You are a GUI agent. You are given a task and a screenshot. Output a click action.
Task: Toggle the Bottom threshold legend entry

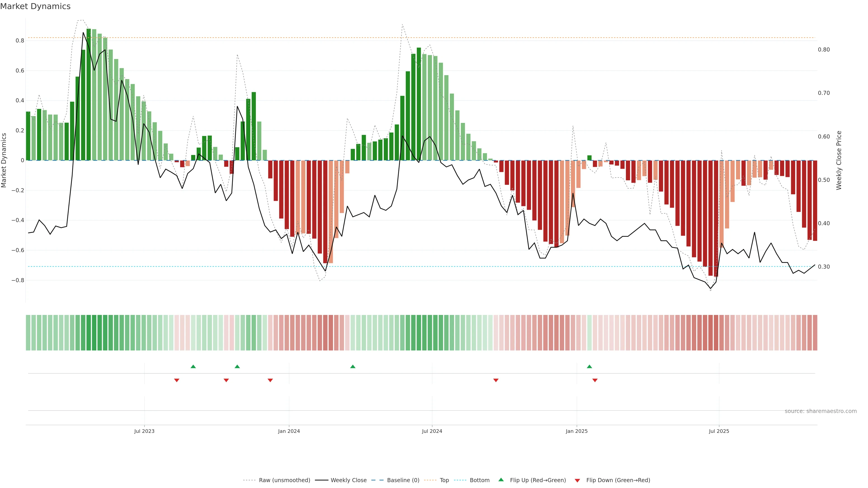[x=479, y=480]
